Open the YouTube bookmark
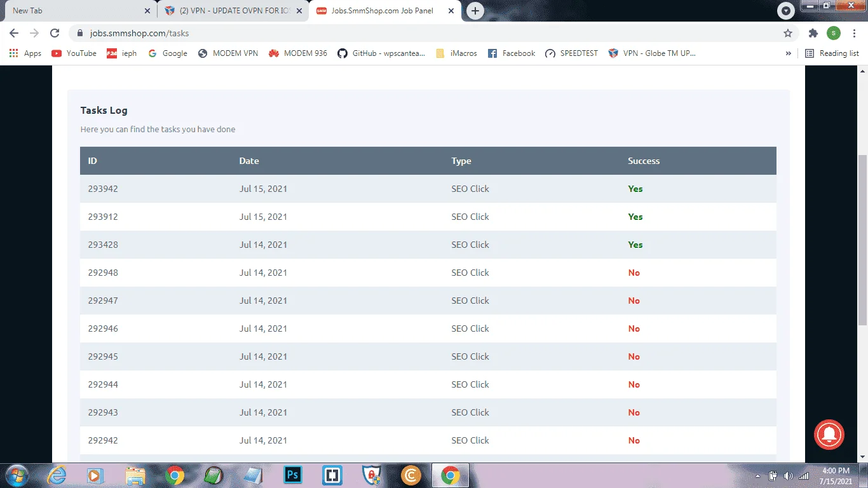 coord(74,53)
